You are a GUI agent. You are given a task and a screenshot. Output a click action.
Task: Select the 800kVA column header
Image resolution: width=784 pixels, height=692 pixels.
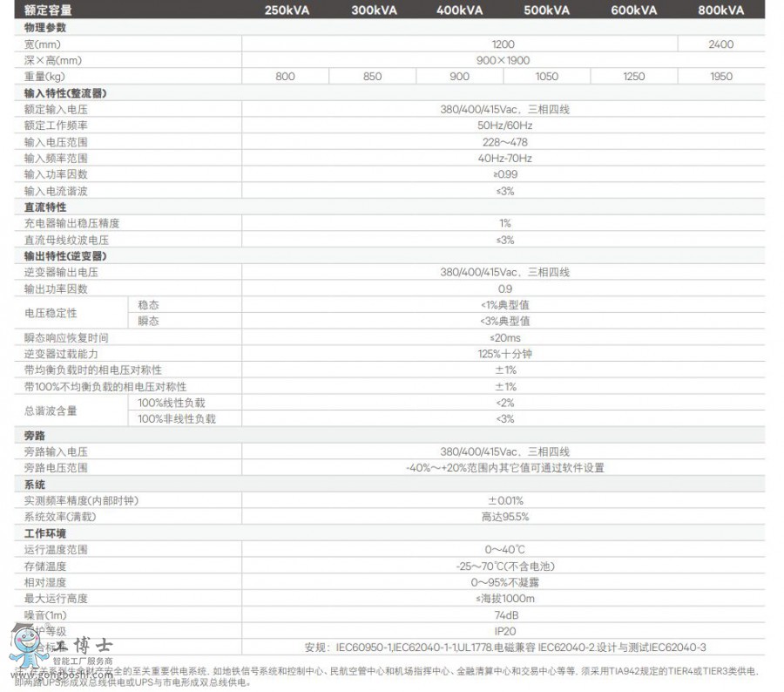point(721,10)
